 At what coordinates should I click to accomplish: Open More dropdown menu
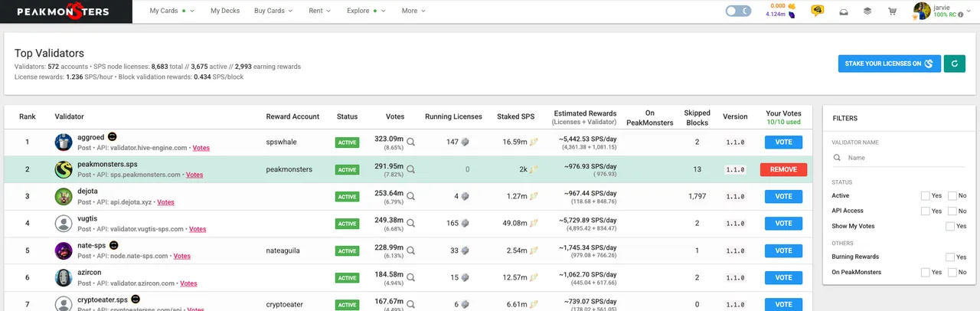413,11
